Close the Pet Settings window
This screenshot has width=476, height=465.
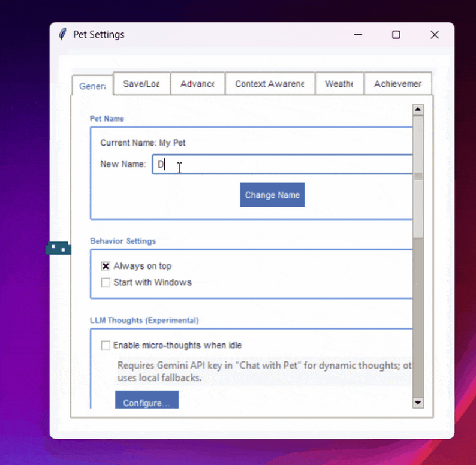(x=435, y=35)
